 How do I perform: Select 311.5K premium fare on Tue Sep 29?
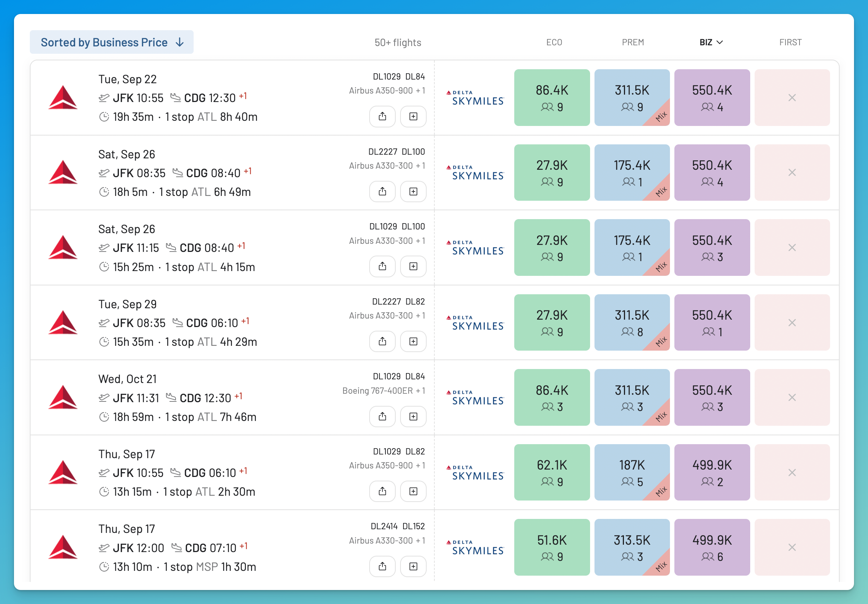coord(632,323)
